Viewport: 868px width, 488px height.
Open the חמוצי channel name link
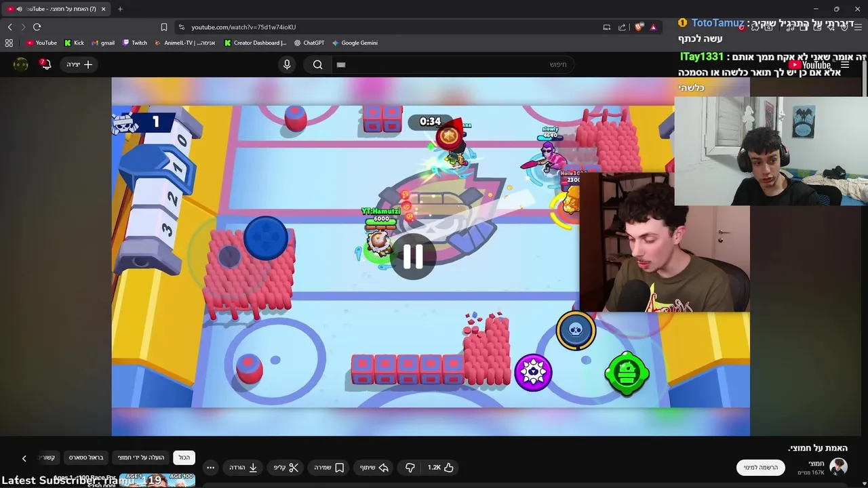pyautogui.click(x=816, y=464)
